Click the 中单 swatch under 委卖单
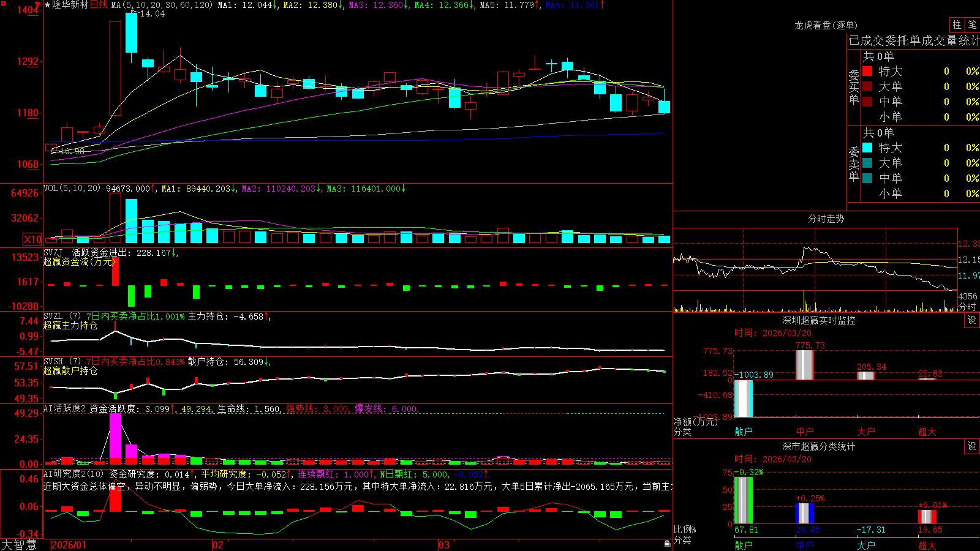 [x=867, y=178]
